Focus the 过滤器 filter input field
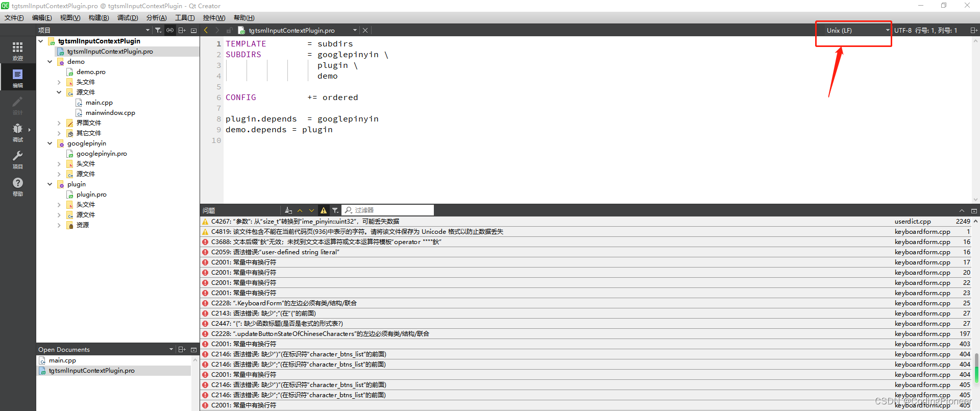The height and width of the screenshot is (411, 980). [x=387, y=210]
